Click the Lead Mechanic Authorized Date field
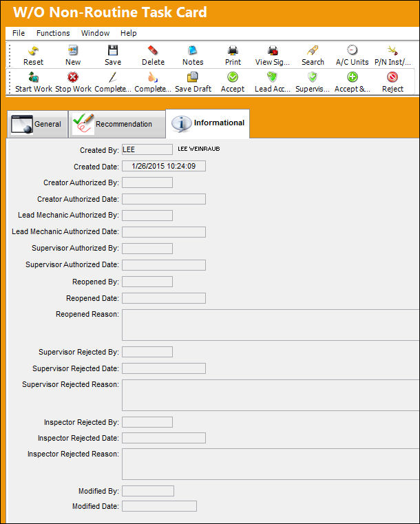The width and height of the screenshot is (420, 524). coord(164,232)
